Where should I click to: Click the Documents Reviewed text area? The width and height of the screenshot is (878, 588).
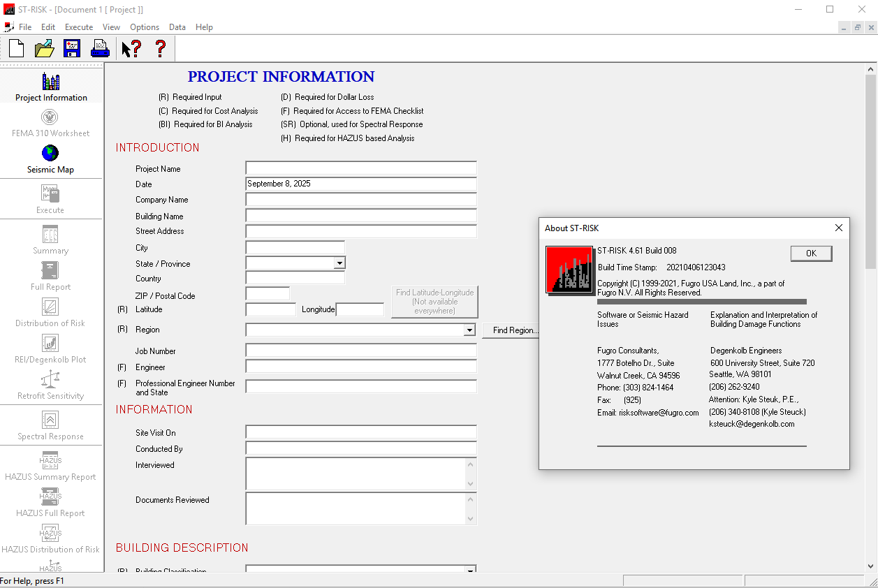(361, 508)
